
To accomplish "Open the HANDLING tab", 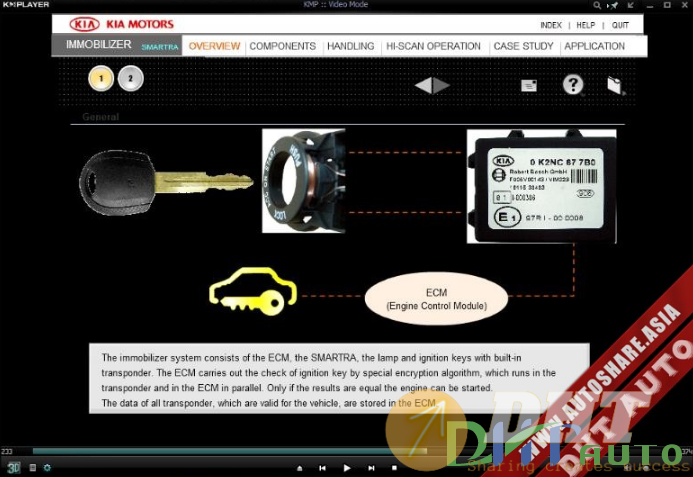I will (350, 46).
